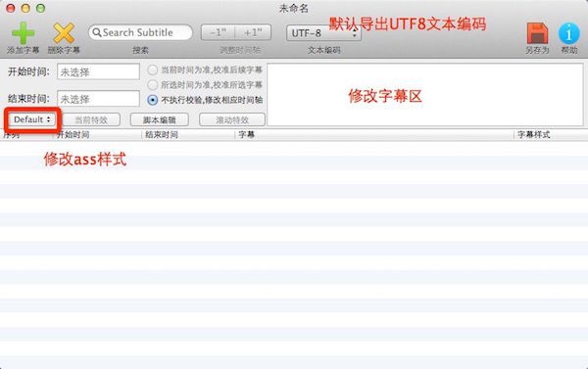Click the start time input field
588x369 pixels.
tap(98, 71)
